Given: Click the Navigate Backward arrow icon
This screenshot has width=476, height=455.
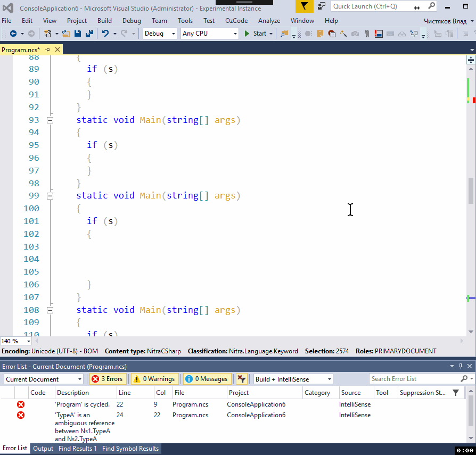Looking at the screenshot, I should [13, 34].
